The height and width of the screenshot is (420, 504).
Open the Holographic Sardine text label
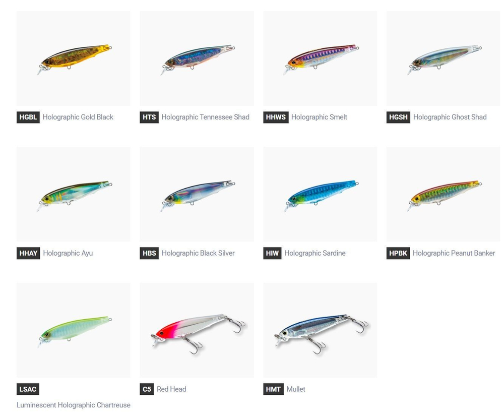click(x=314, y=253)
